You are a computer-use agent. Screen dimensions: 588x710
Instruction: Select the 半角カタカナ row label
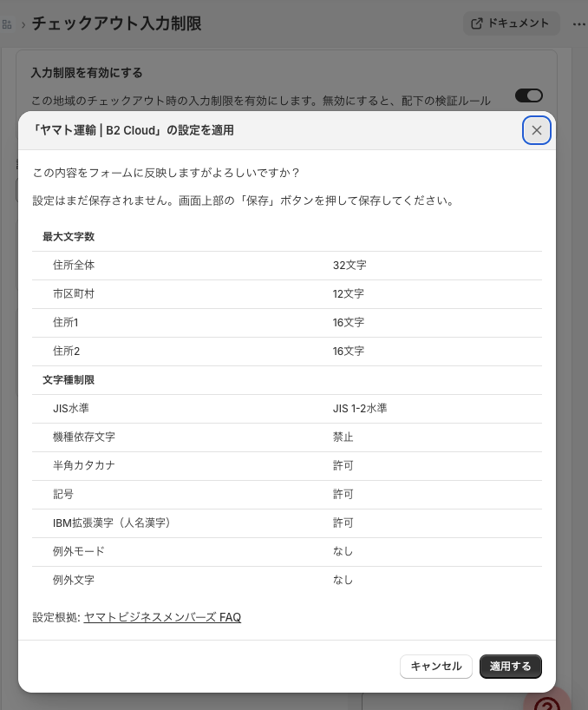point(84,465)
